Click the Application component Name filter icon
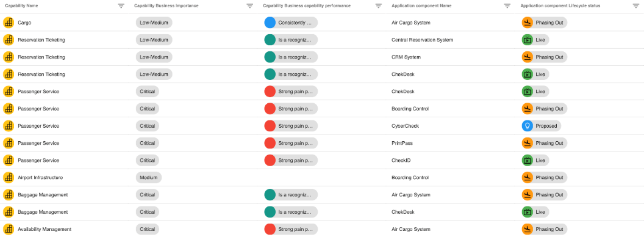The height and width of the screenshot is (245, 644). click(x=507, y=5)
